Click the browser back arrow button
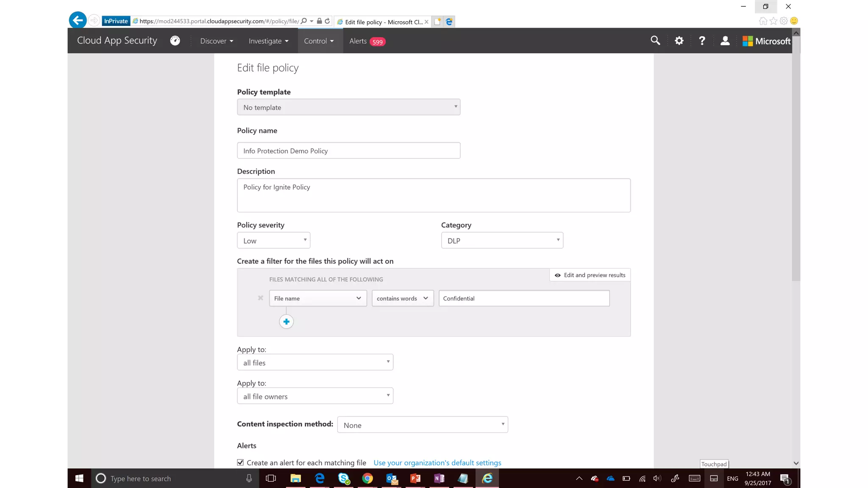This screenshot has width=868, height=488. pos(78,20)
